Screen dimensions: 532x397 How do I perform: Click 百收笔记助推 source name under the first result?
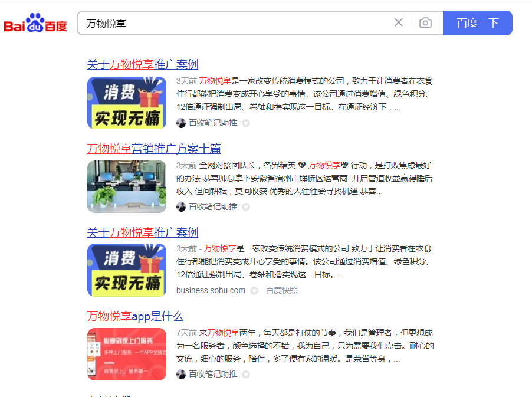tap(213, 123)
